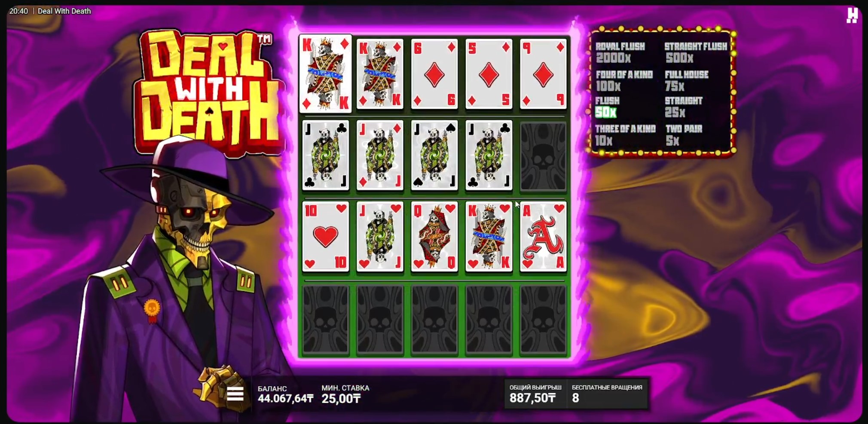Select the Queen of hearts card
This screenshot has height=424, width=868.
[x=434, y=237]
